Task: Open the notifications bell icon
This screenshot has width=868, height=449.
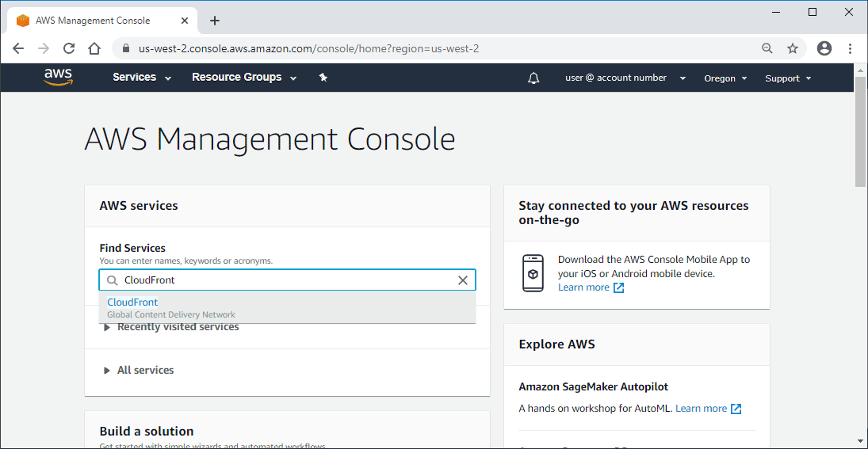Action: click(533, 78)
